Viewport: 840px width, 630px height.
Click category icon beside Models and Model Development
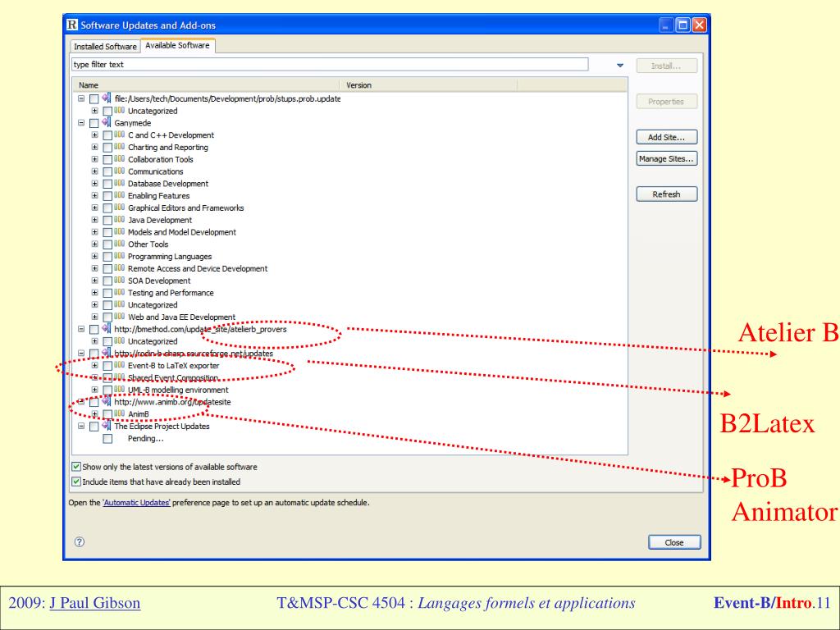click(x=120, y=232)
